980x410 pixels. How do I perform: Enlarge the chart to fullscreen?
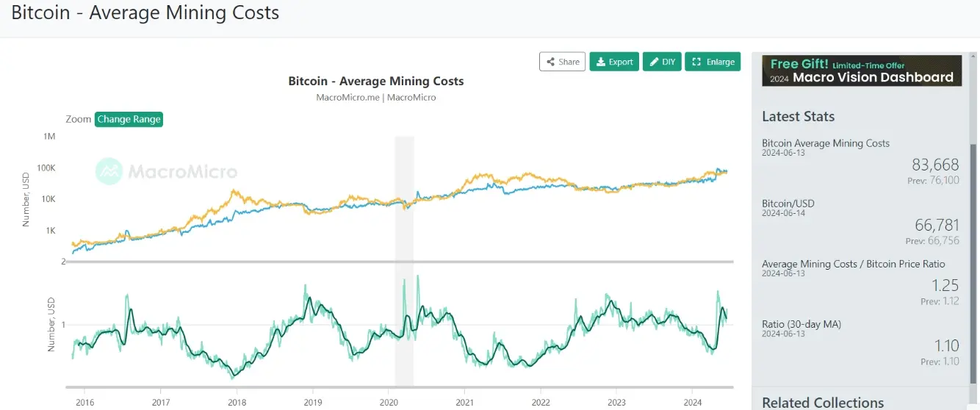tap(713, 62)
